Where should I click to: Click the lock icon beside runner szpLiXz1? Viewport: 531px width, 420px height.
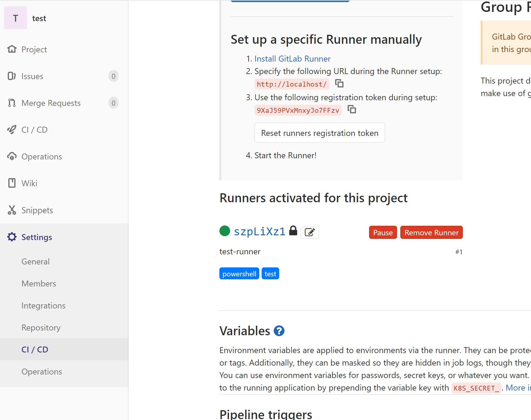click(293, 231)
